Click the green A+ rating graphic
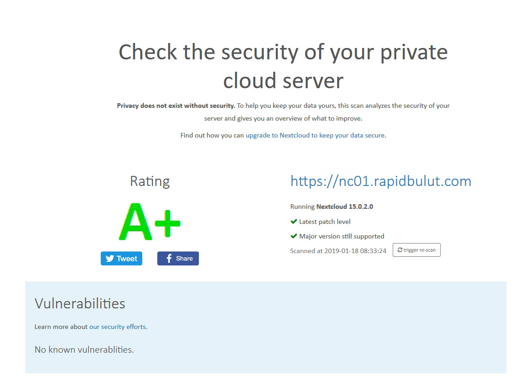This screenshot has width=532, height=392. pos(150,222)
